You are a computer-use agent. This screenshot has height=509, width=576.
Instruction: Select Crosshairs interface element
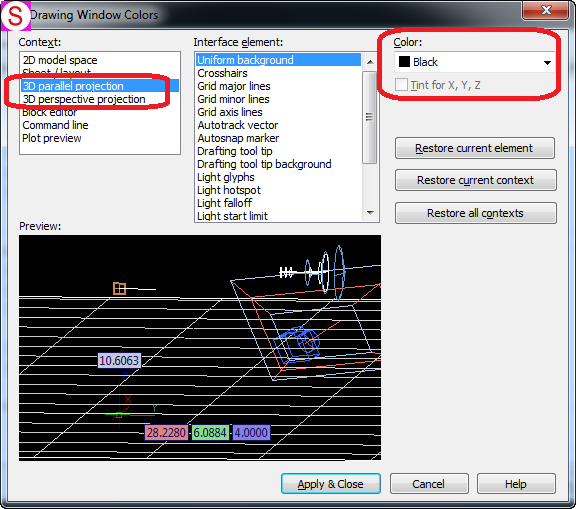click(x=278, y=73)
